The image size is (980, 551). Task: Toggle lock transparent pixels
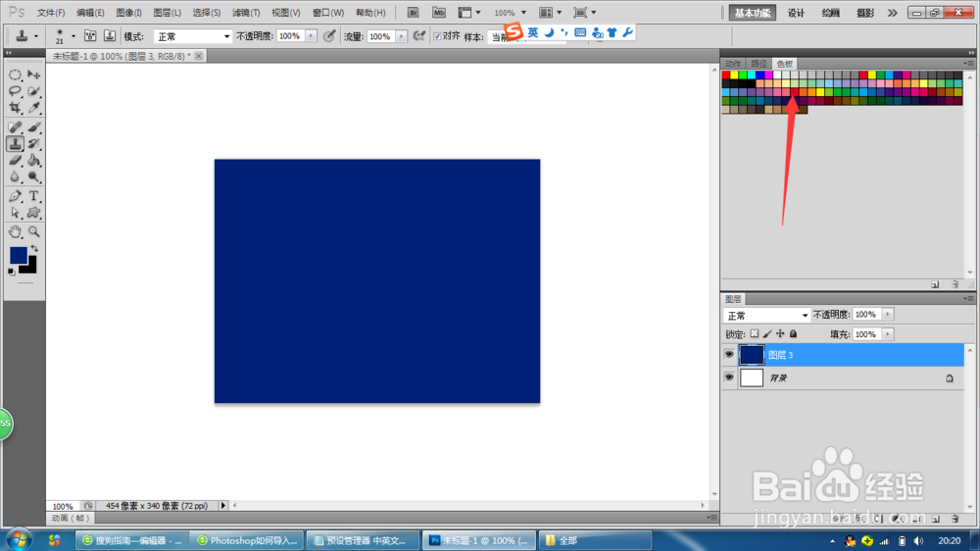pyautogui.click(x=755, y=334)
